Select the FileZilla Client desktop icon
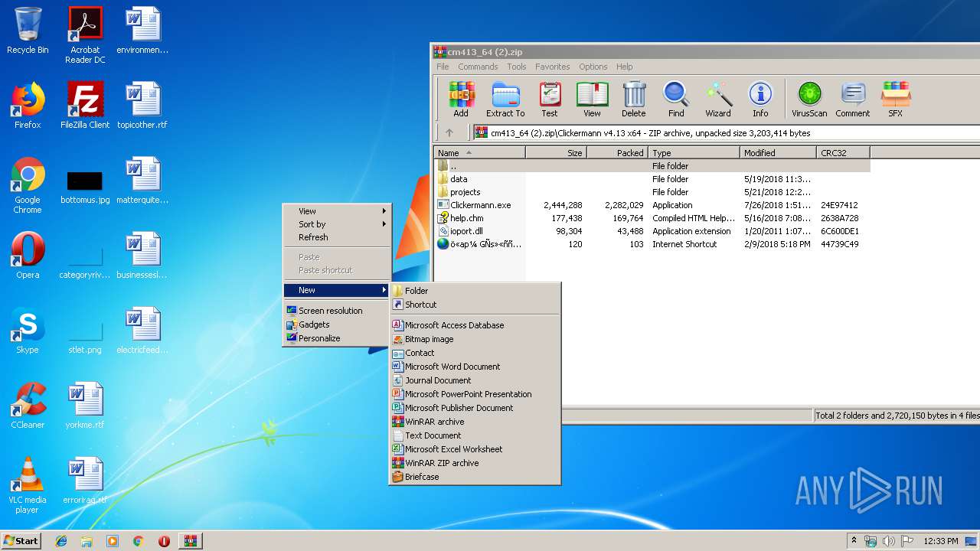This screenshot has width=980, height=551. (85, 106)
